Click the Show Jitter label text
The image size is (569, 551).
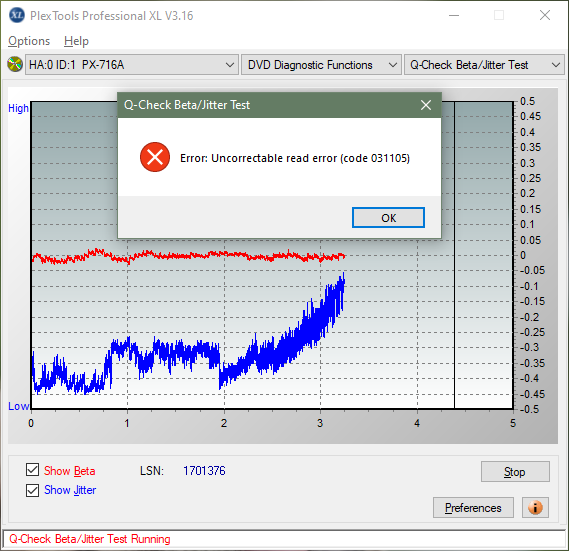click(70, 490)
